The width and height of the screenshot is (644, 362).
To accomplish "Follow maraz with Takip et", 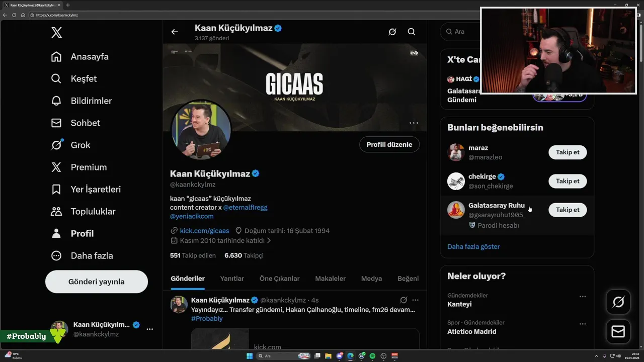I will pos(568,152).
